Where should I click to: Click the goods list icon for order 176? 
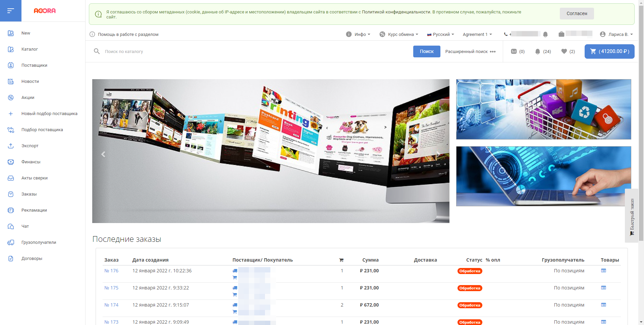(603, 271)
